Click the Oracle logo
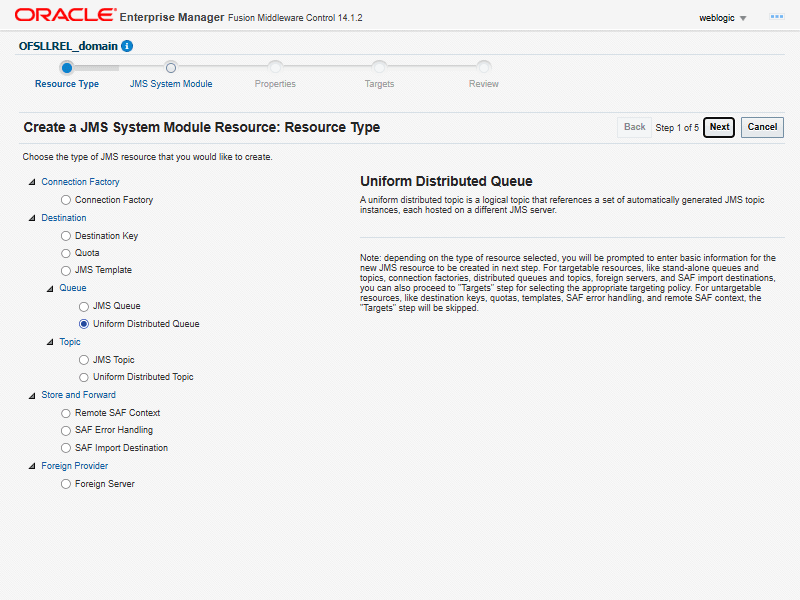 coord(65,15)
